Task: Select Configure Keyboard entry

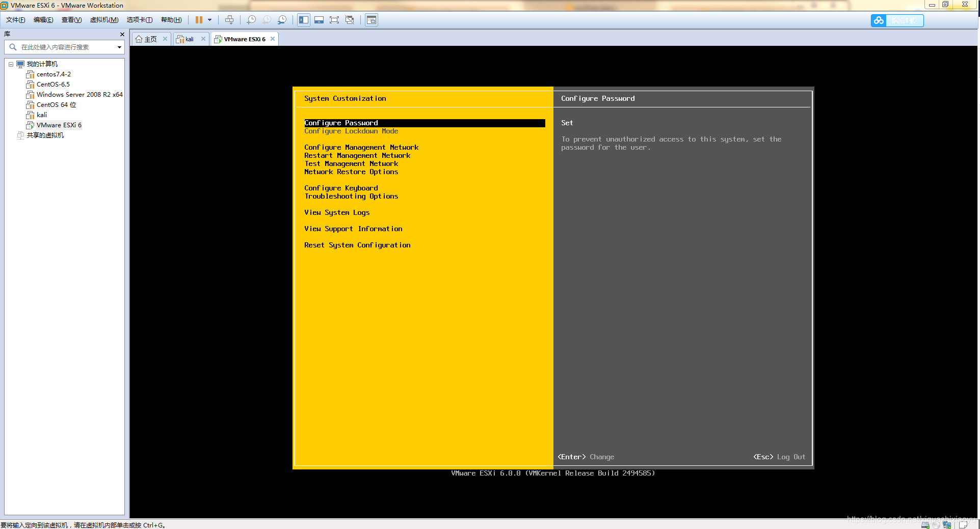Action: point(341,188)
